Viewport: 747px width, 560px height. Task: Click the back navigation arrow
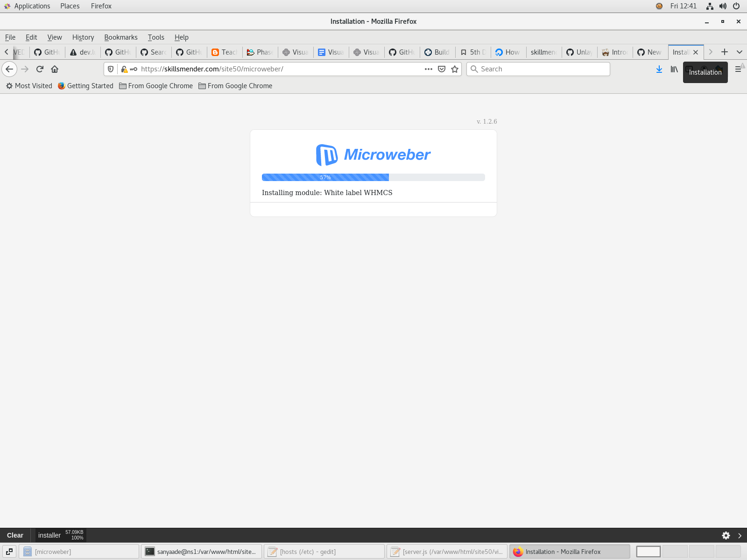(x=9, y=69)
